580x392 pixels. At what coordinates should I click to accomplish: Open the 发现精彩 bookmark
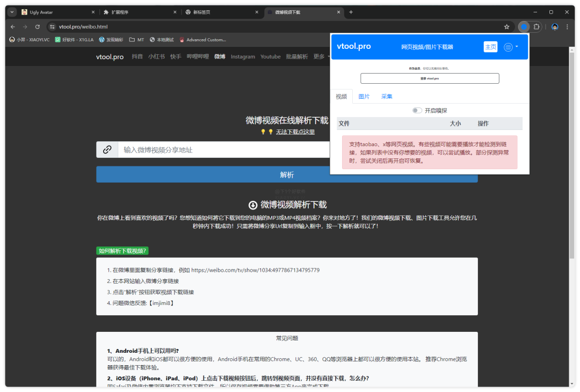(x=111, y=40)
